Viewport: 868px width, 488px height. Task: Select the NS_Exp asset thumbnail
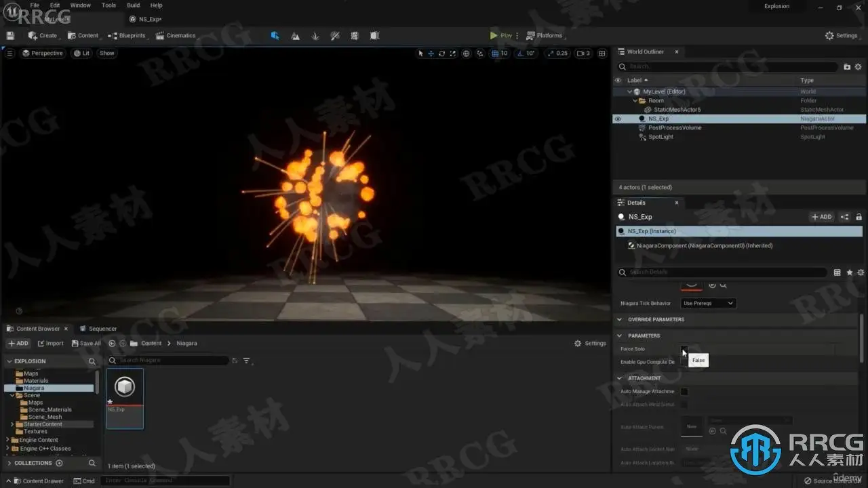[x=125, y=399]
